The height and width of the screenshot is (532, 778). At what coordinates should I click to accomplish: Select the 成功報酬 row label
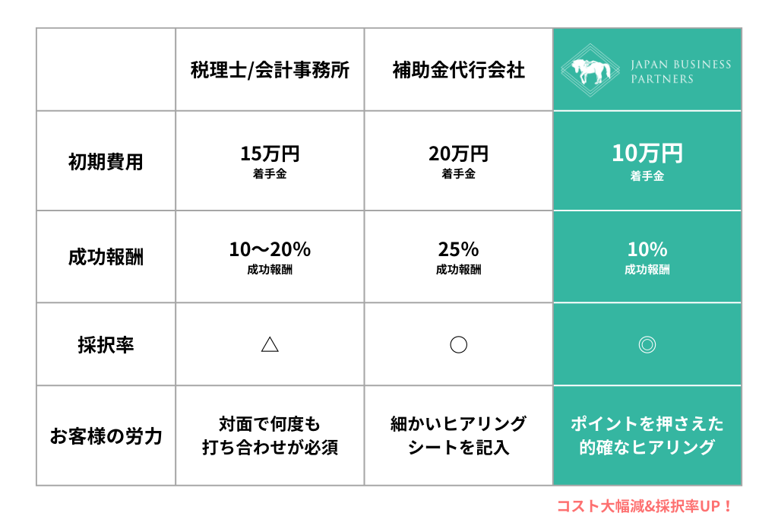106,257
